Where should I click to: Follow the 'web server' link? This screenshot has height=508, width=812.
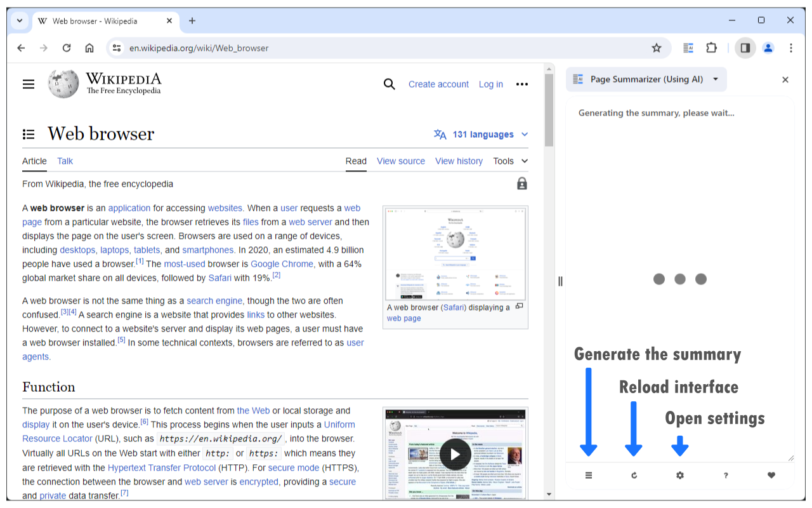click(x=310, y=222)
